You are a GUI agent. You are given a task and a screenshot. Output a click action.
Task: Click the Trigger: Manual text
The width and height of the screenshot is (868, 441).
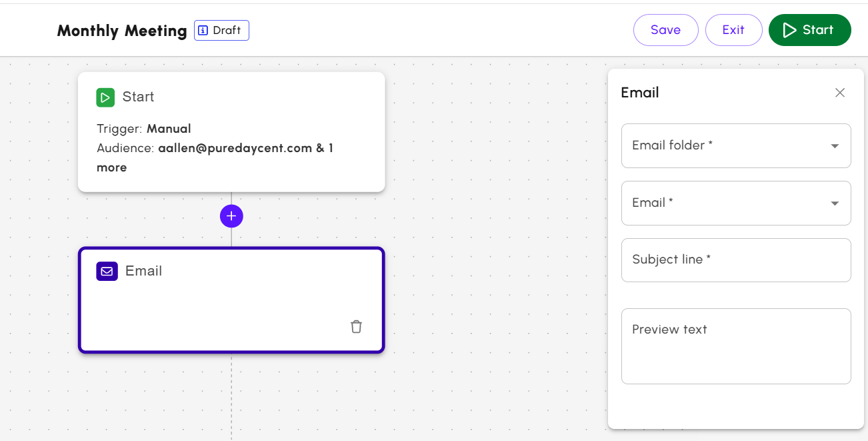click(x=144, y=129)
